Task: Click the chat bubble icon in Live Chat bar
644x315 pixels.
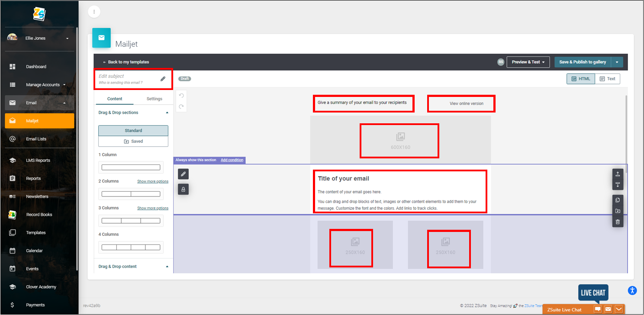Action: 598,309
